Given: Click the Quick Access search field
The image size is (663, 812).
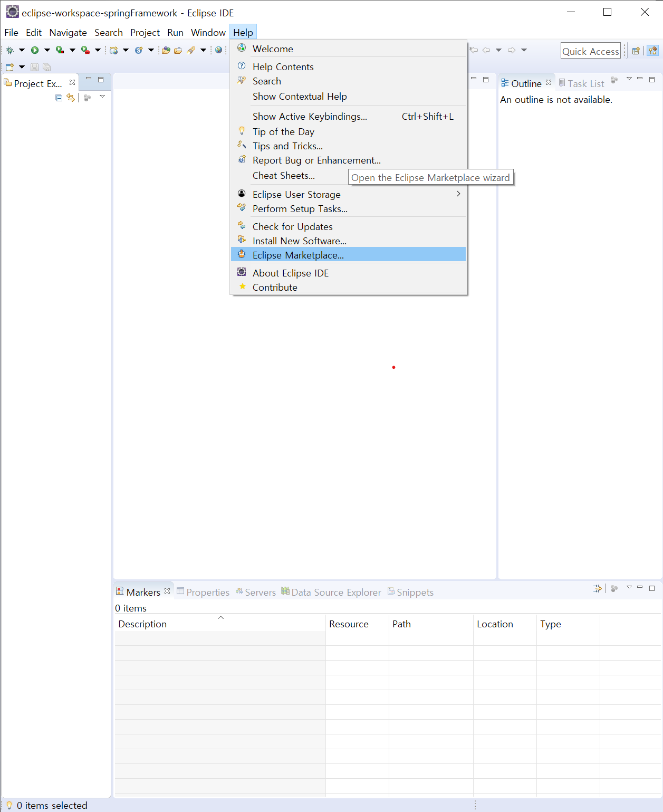Looking at the screenshot, I should pos(591,51).
